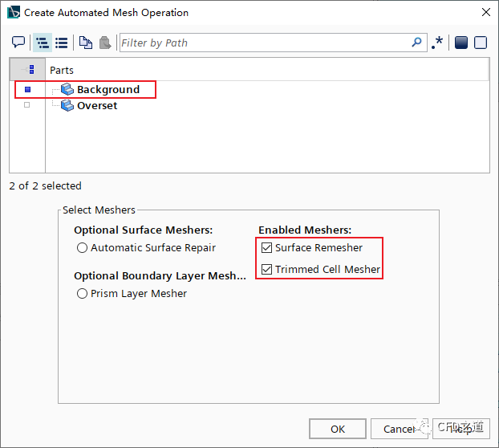Screen dimensions: 499x448
Task: Click the paste selection toolbar icon
Action: point(105,43)
